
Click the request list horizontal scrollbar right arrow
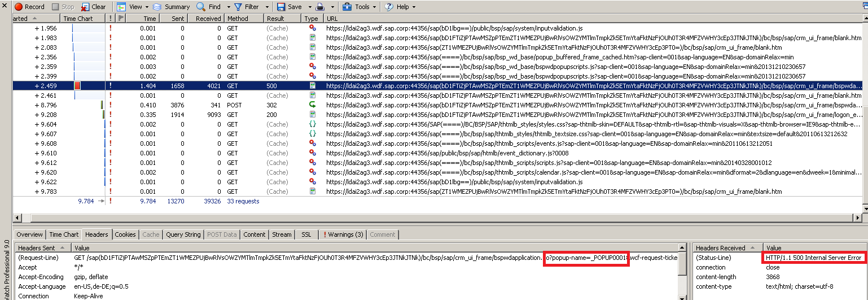[859, 218]
